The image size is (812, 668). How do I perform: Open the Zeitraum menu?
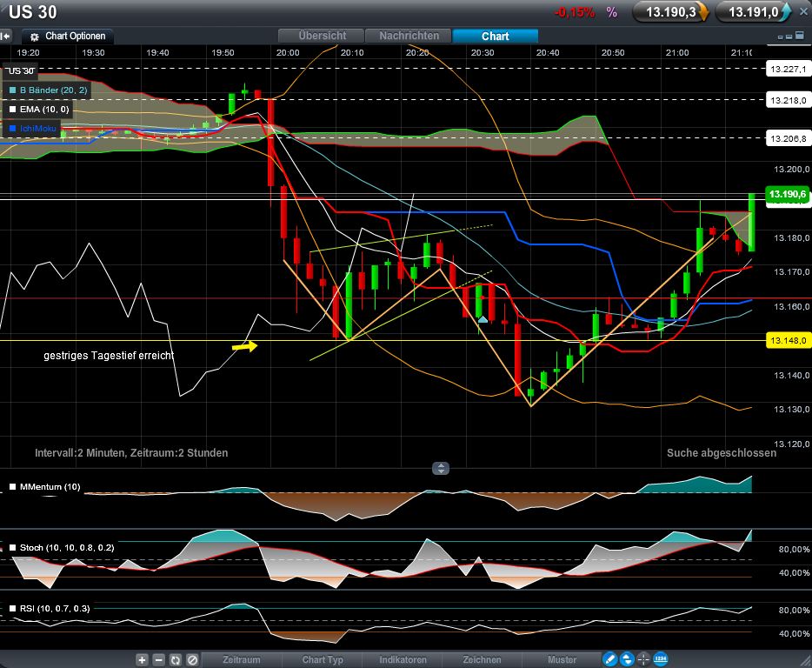coord(242,659)
